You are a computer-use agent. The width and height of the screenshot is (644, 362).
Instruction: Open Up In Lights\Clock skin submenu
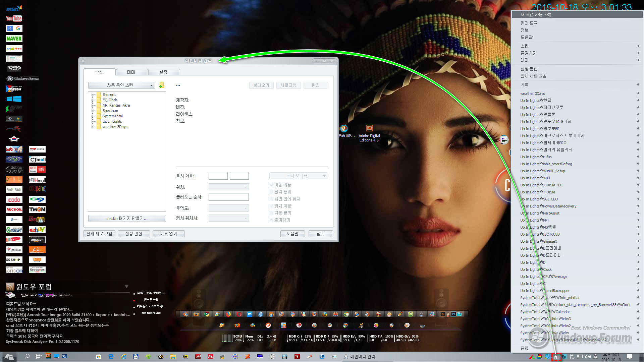(x=576, y=269)
